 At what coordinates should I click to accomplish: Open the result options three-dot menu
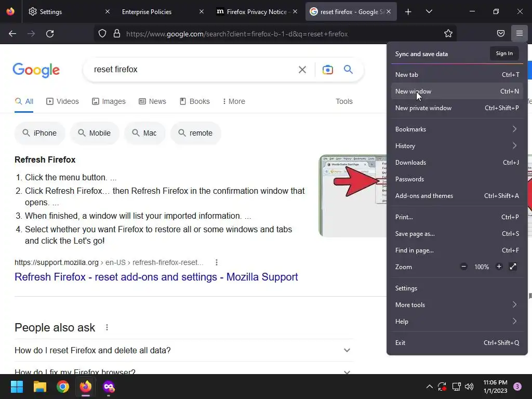click(217, 262)
